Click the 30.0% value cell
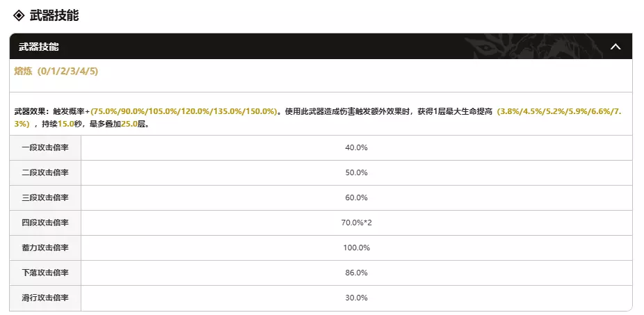Screen dimensions: 644x315 pyautogui.click(x=356, y=298)
